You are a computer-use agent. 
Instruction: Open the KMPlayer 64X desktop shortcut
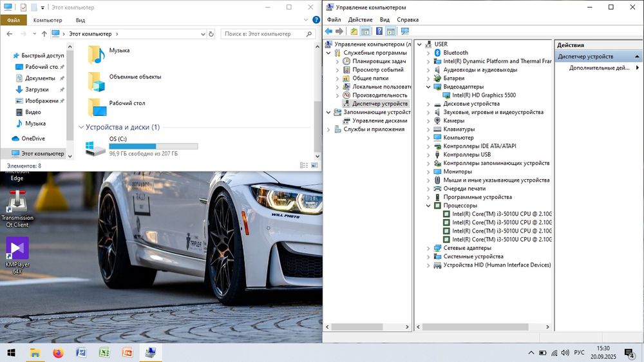[x=17, y=255]
